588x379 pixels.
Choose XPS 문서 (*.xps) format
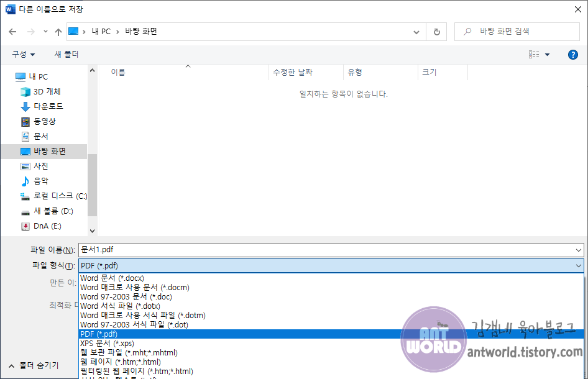click(331, 344)
